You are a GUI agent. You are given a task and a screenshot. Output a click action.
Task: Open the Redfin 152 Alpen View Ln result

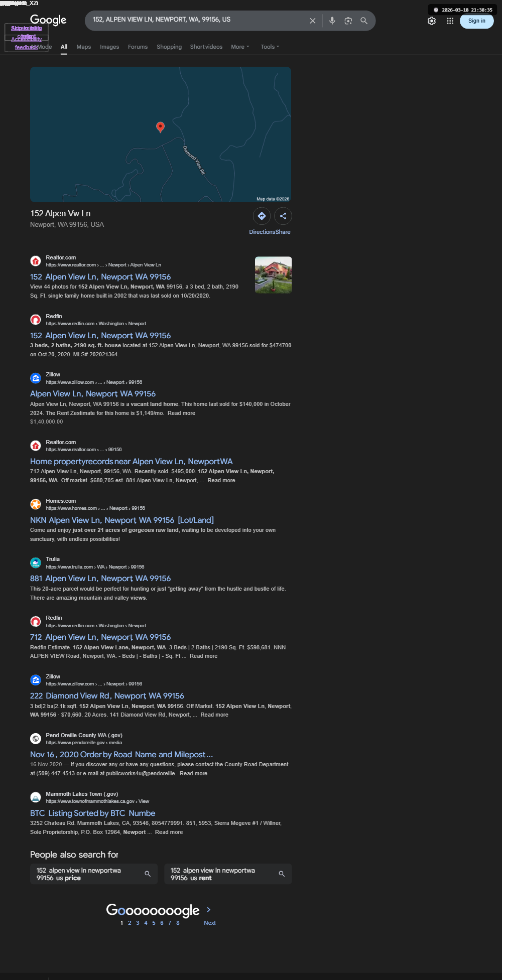coord(100,335)
